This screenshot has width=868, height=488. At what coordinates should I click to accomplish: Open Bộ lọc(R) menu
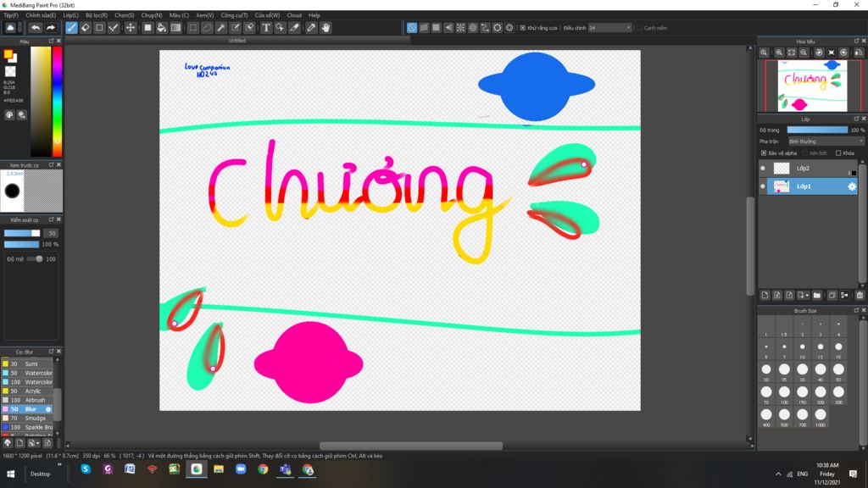pyautogui.click(x=97, y=15)
